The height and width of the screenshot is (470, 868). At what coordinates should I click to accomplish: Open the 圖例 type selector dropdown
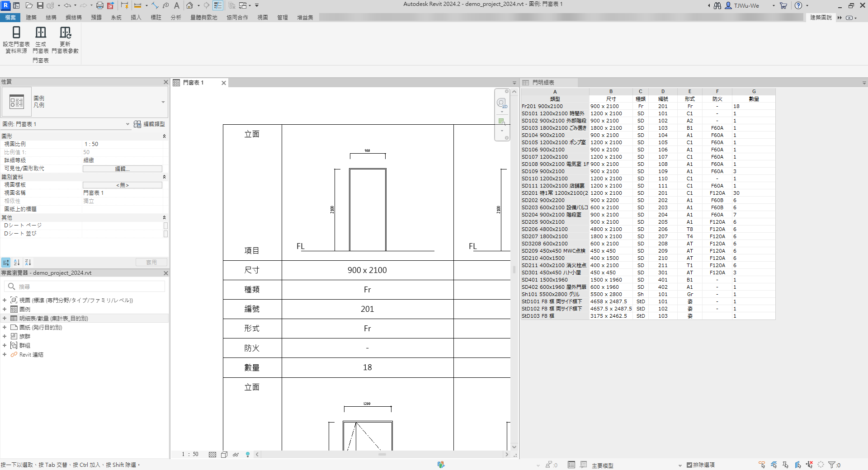tap(163, 102)
